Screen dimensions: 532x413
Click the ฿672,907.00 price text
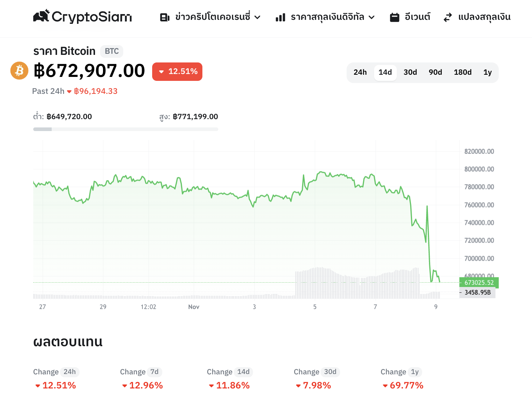pyautogui.click(x=89, y=71)
